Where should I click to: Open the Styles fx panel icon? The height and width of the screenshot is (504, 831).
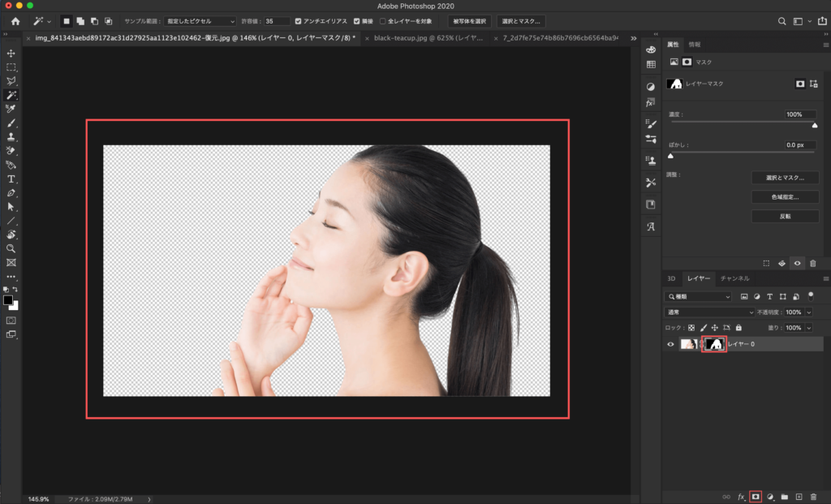651,103
